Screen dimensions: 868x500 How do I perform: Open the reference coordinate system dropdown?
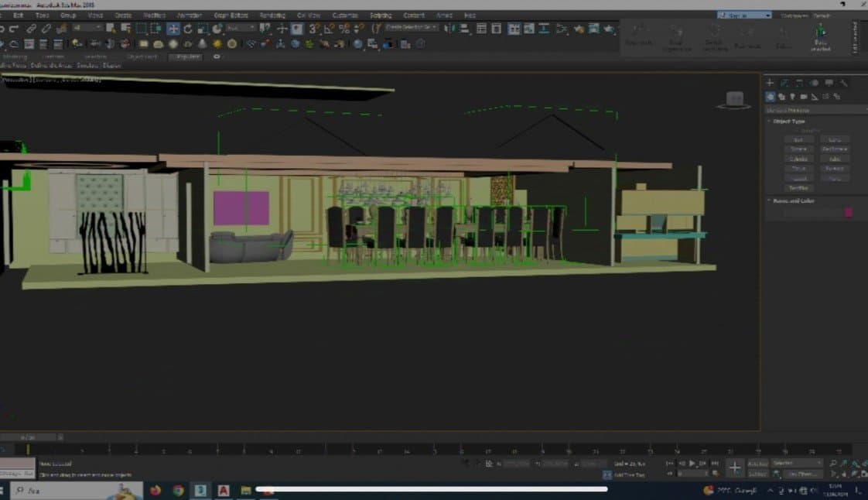click(x=241, y=28)
